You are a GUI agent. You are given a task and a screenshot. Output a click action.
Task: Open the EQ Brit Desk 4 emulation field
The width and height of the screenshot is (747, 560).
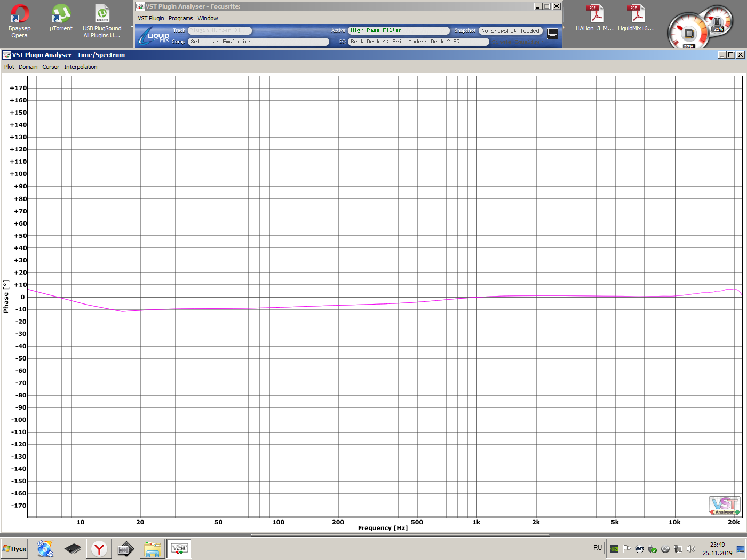pyautogui.click(x=418, y=42)
